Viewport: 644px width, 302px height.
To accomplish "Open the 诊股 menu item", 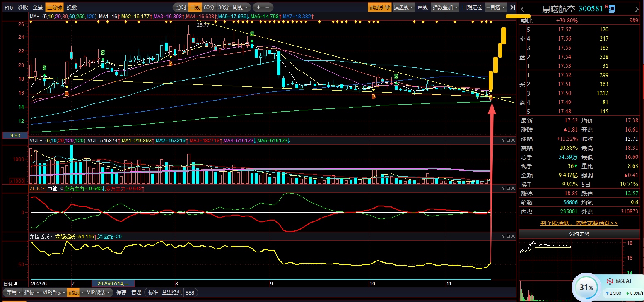I will coord(23,7).
